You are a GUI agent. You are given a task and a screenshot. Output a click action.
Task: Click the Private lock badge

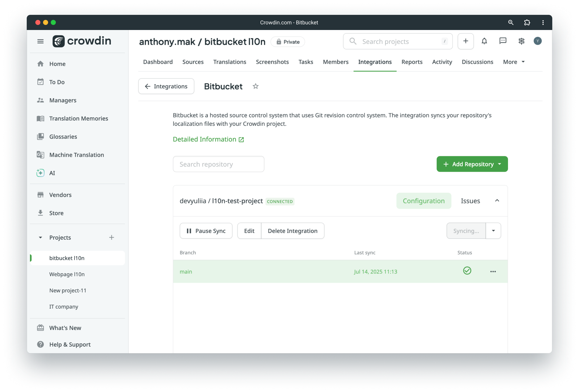click(x=288, y=42)
